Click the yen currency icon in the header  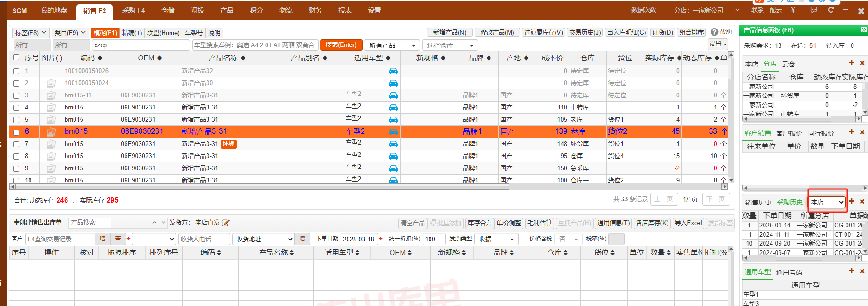pos(793,10)
